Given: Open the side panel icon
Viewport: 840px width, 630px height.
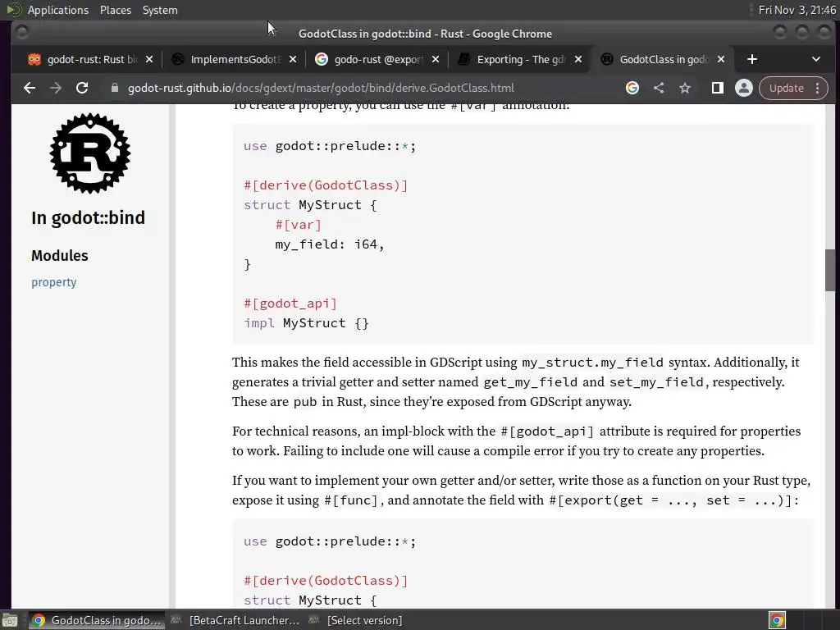Looking at the screenshot, I should [x=717, y=88].
